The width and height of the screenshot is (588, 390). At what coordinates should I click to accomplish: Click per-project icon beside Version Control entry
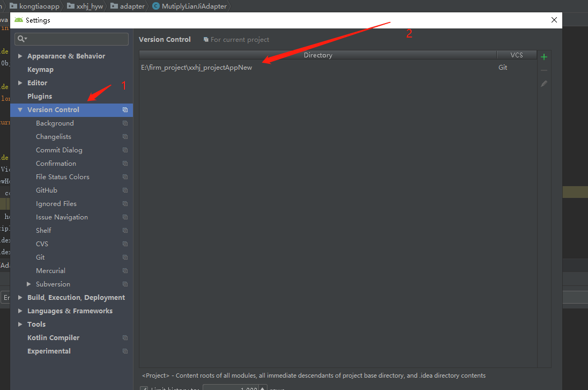(x=125, y=109)
